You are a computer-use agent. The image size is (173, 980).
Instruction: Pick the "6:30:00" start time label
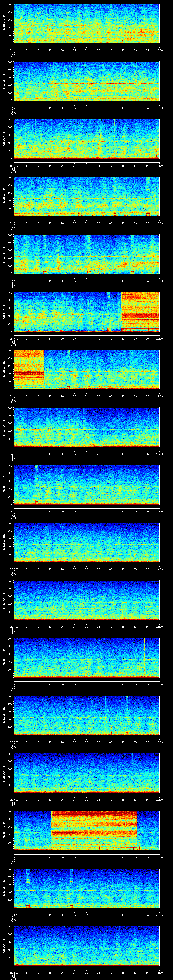(14, 972)
